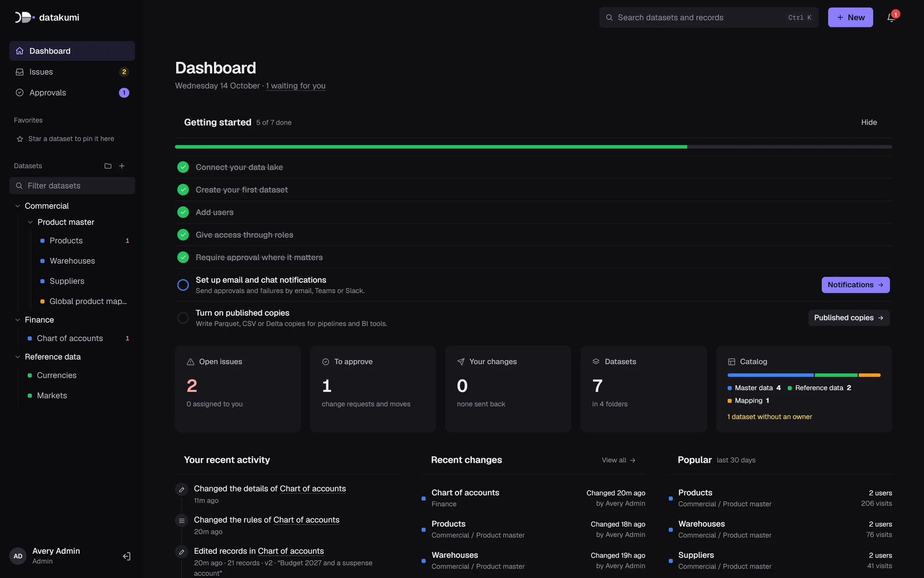Open the Warehouses dataset in the tree
The image size is (924, 578).
(85, 261)
